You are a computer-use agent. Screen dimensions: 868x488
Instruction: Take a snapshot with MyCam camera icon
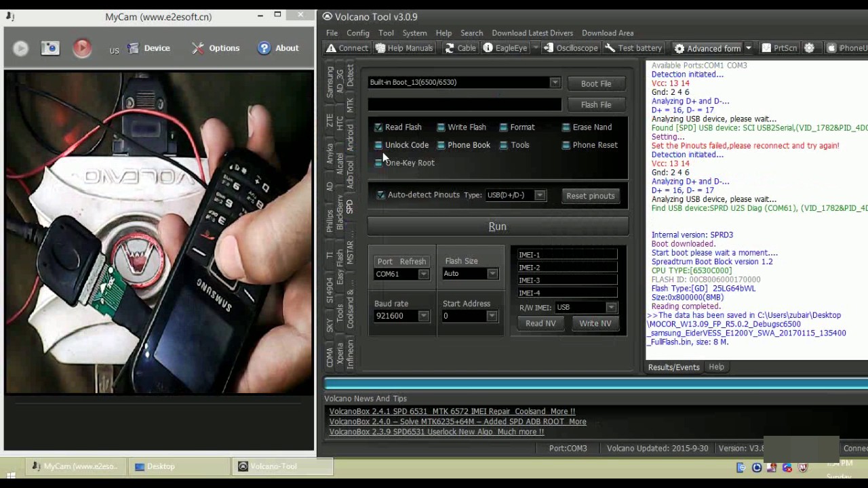click(x=50, y=48)
